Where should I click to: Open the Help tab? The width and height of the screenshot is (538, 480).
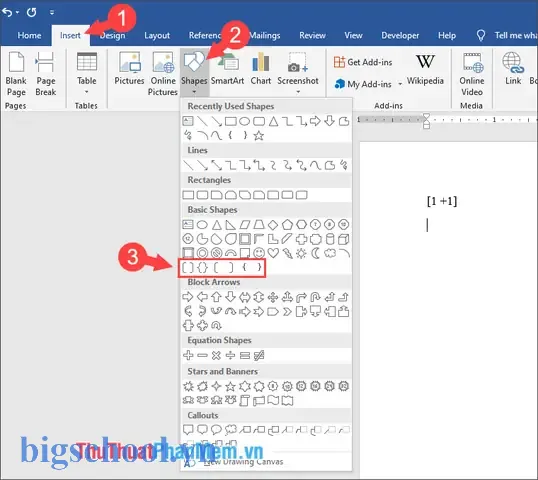[447, 35]
